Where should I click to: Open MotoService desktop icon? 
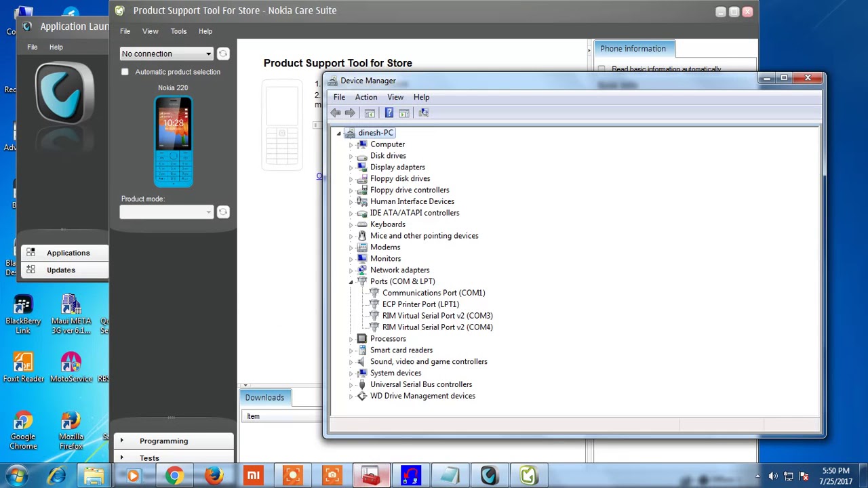[71, 368]
